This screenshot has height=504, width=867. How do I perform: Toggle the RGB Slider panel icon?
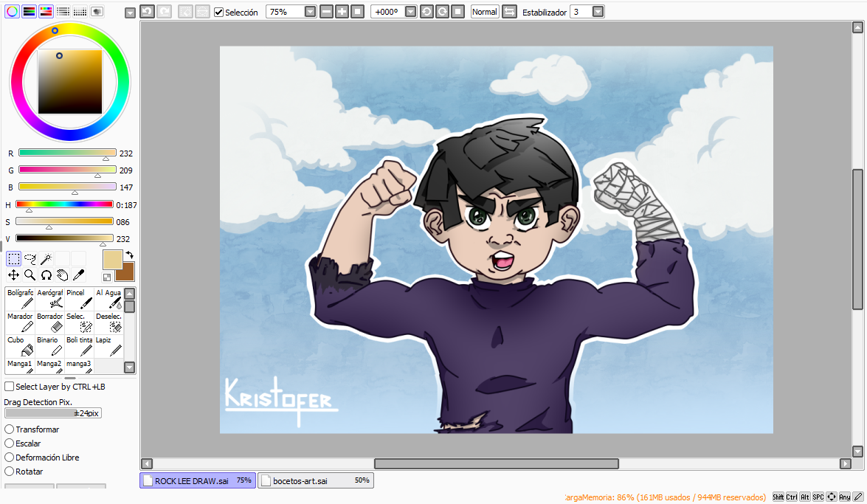point(29,11)
